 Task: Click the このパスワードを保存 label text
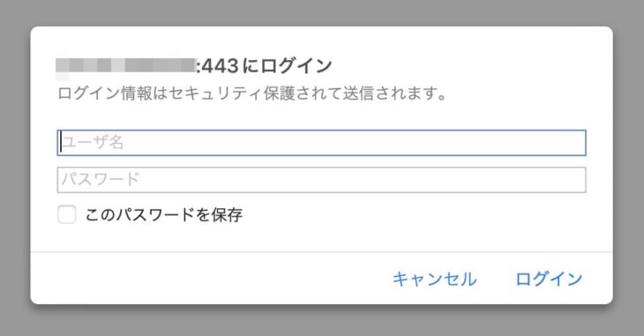point(164,215)
